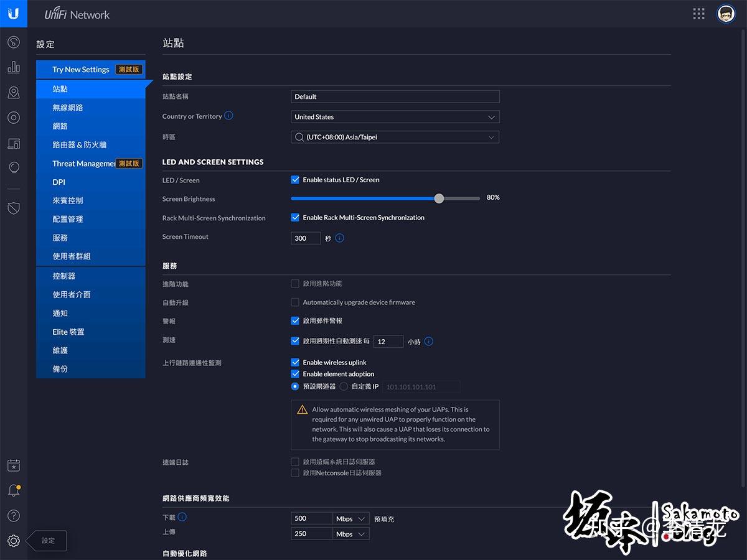
Task: Open the Statistics bar-chart icon
Action: pos(14,67)
